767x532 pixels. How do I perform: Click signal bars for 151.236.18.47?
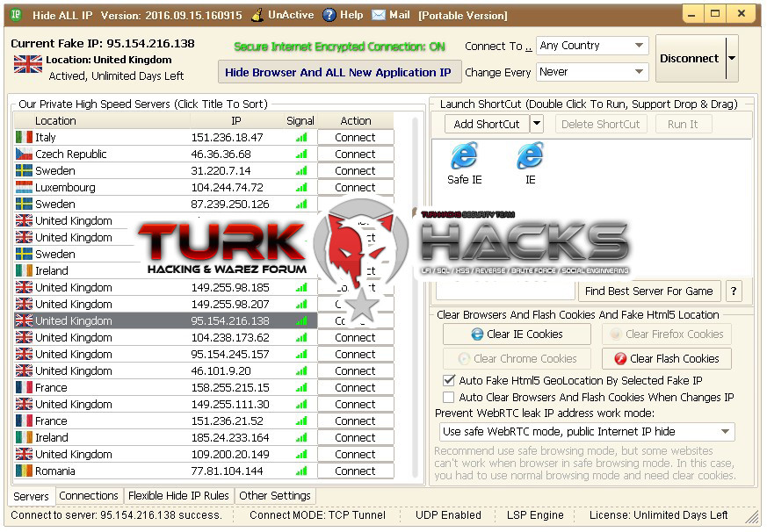click(301, 138)
